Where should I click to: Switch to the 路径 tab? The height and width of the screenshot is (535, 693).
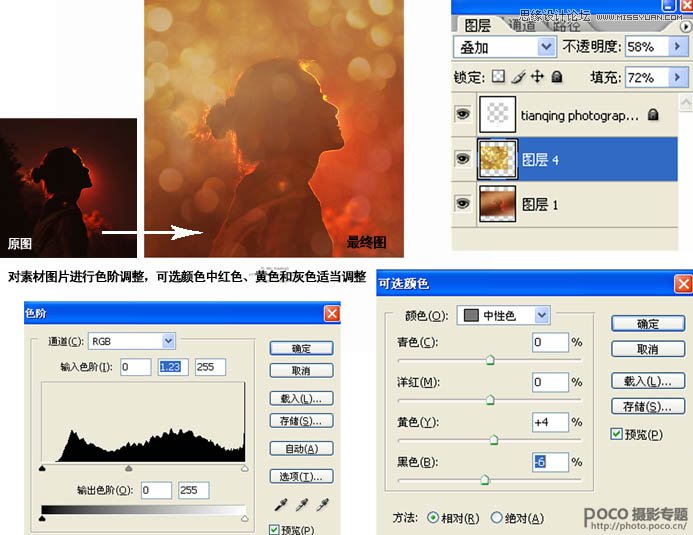coord(566,26)
